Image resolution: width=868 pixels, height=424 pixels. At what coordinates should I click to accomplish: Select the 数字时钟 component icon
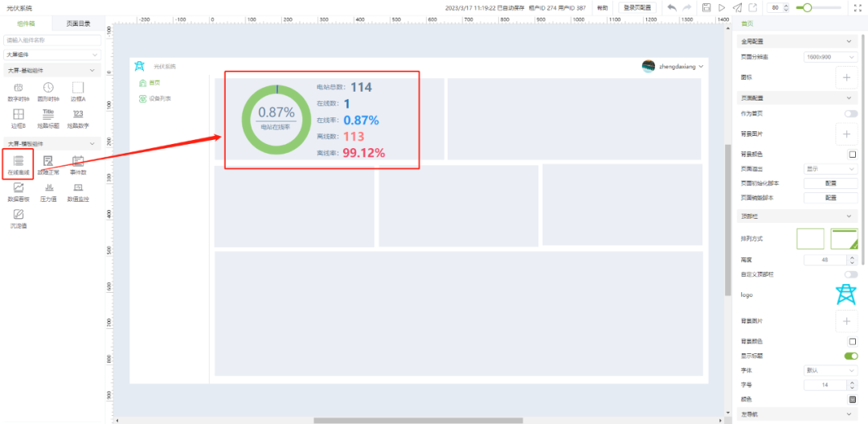pyautogui.click(x=18, y=88)
